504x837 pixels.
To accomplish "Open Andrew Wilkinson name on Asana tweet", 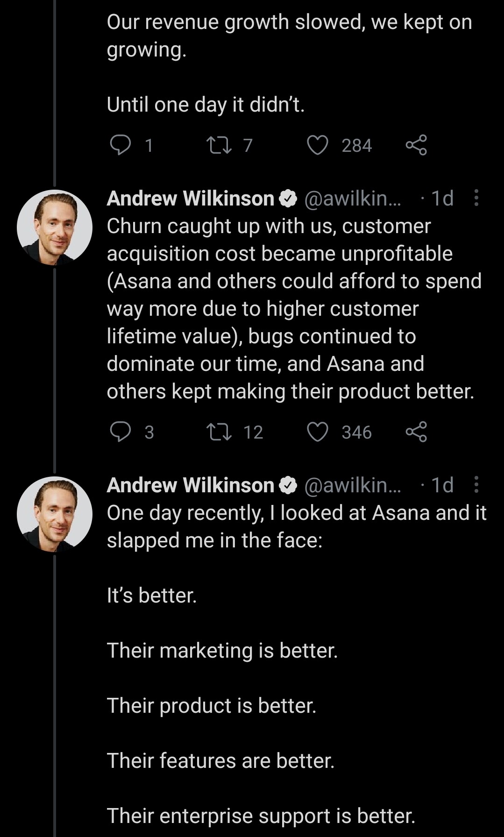I will (190, 485).
